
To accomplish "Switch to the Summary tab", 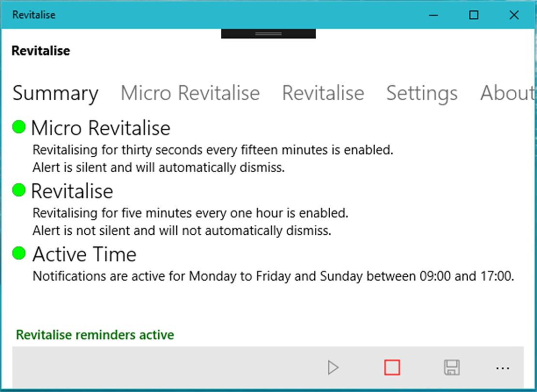I will point(56,93).
